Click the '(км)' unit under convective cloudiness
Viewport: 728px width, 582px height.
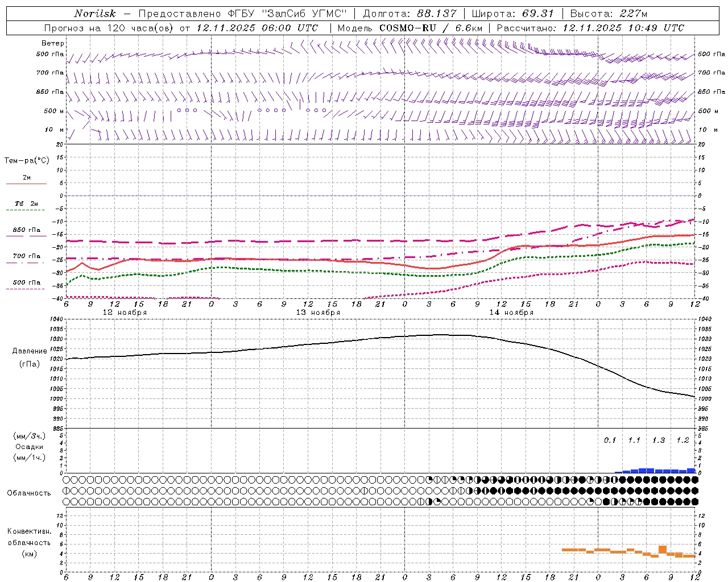(x=29, y=554)
